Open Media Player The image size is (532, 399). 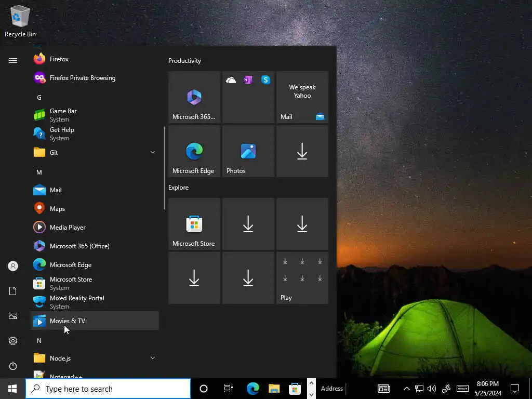[95, 228]
